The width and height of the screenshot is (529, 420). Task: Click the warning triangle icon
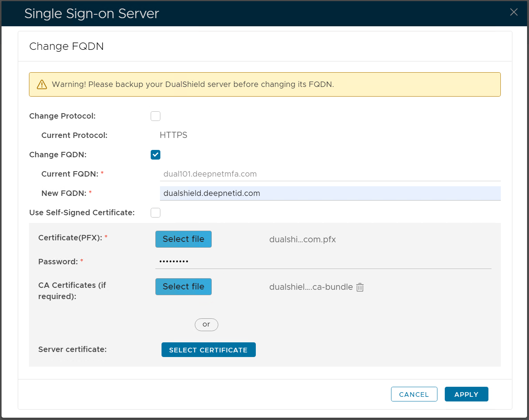(42, 85)
